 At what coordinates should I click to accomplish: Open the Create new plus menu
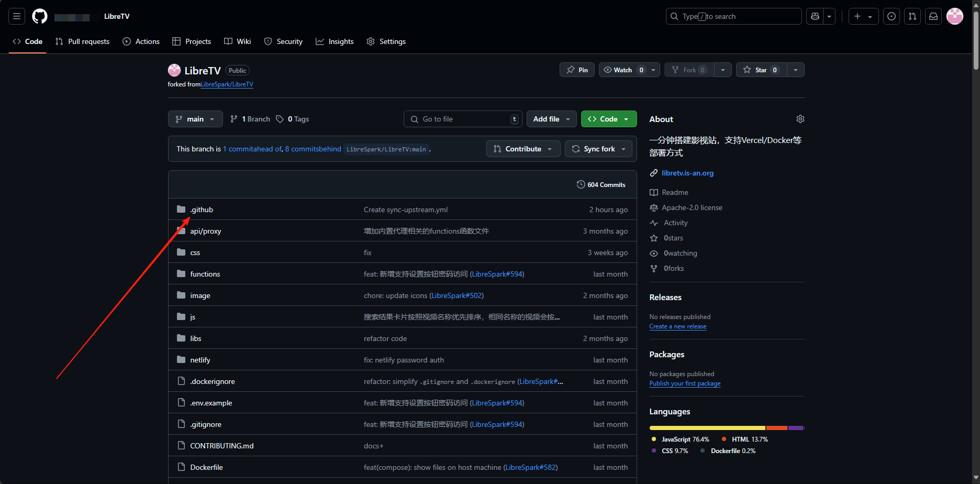863,16
